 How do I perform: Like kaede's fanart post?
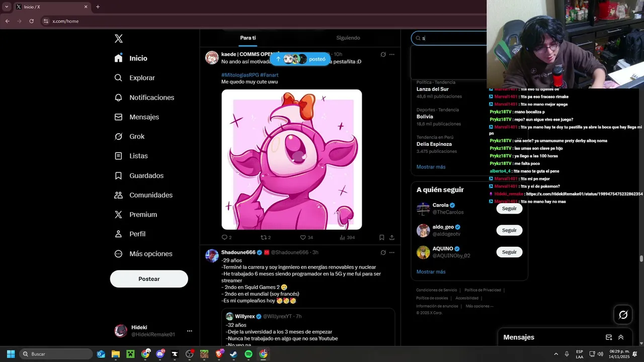pos(306,237)
